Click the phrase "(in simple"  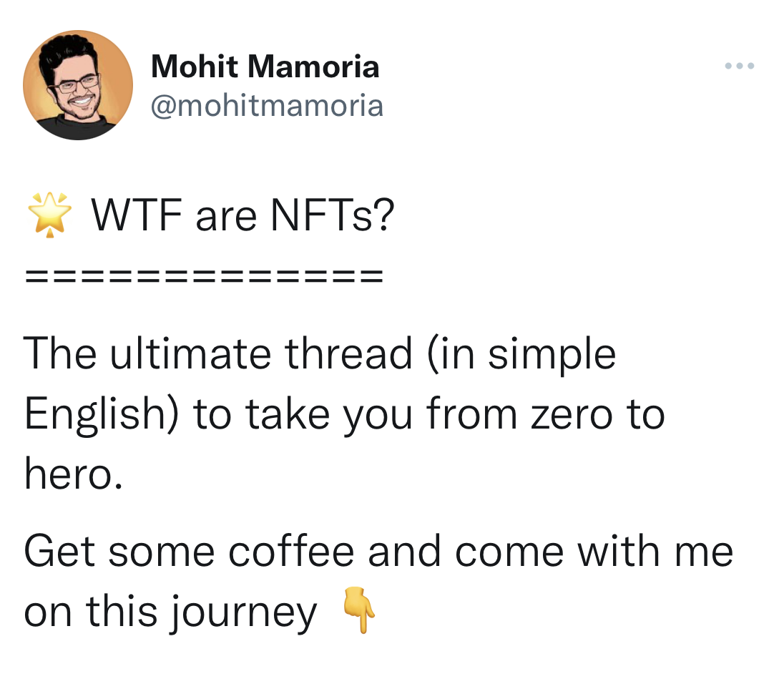click(521, 354)
